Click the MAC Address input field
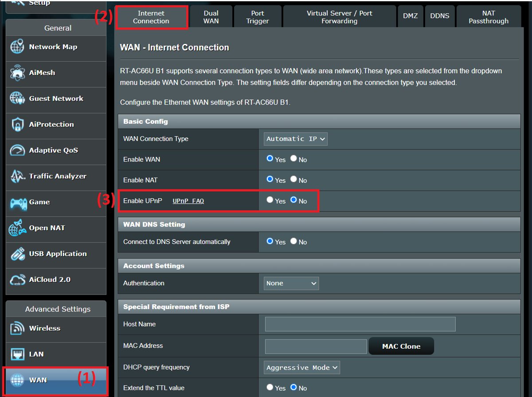This screenshot has width=532, height=397. pos(316,346)
